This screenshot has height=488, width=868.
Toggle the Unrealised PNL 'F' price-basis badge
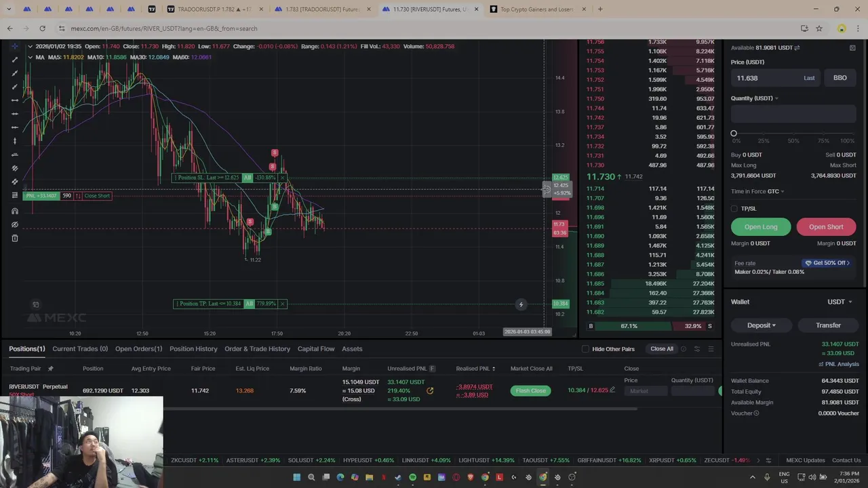[432, 369]
